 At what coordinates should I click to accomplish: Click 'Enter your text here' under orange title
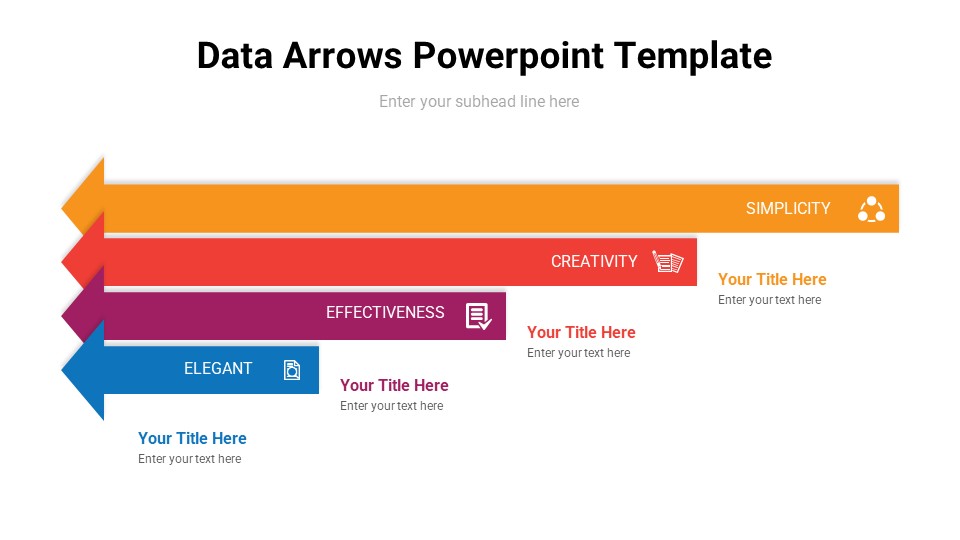pyautogui.click(x=769, y=300)
